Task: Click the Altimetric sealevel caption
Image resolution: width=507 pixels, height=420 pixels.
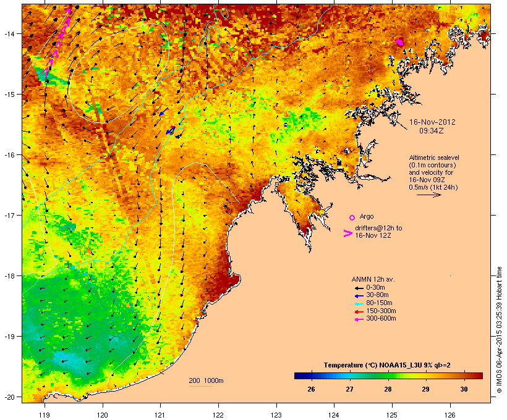Action: pyautogui.click(x=434, y=158)
